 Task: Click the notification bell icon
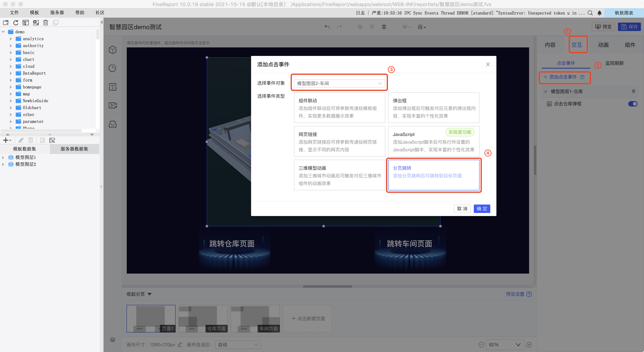tap(600, 13)
